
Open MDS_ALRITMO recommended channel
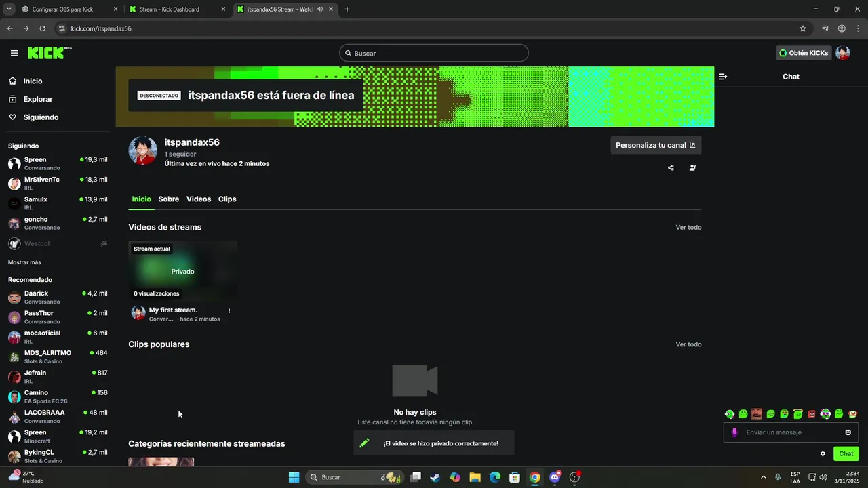click(58, 357)
